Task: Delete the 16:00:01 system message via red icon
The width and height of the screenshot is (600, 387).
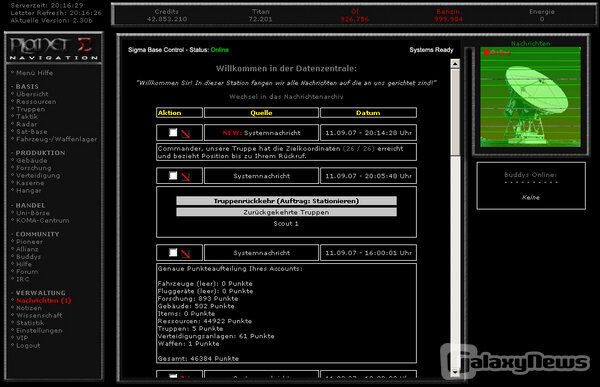Action: [186, 254]
